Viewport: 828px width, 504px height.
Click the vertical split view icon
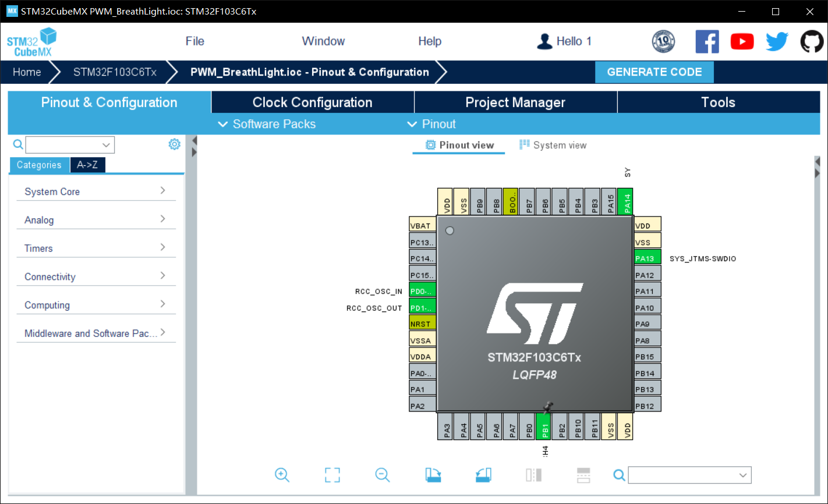(x=533, y=475)
